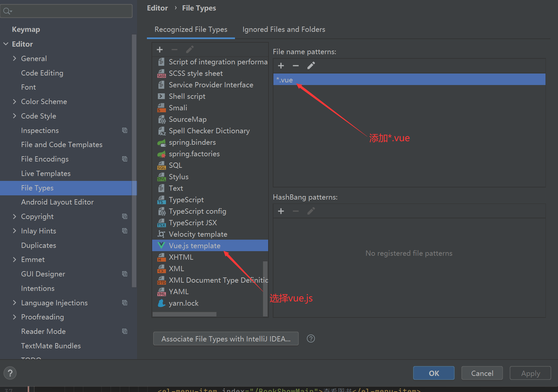Expand the Language Injections node
Screen dimensions: 558x392
(x=14, y=303)
